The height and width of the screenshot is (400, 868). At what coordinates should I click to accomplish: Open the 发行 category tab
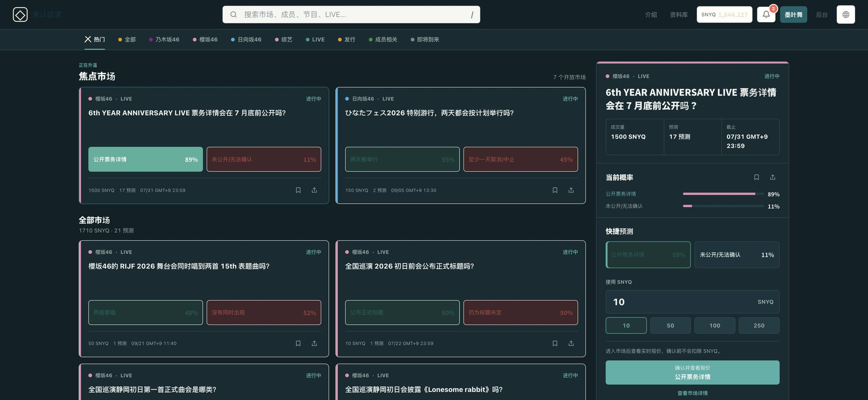[346, 40]
